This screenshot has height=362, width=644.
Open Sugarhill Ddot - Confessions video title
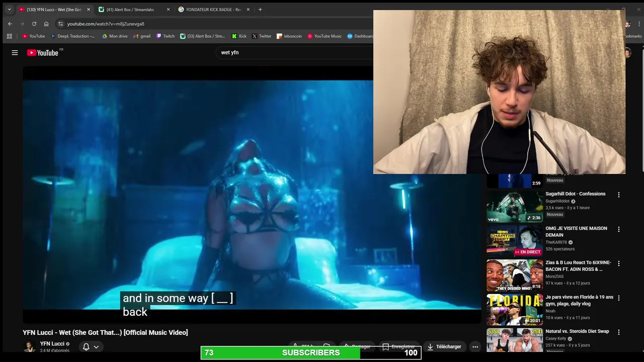(576, 194)
